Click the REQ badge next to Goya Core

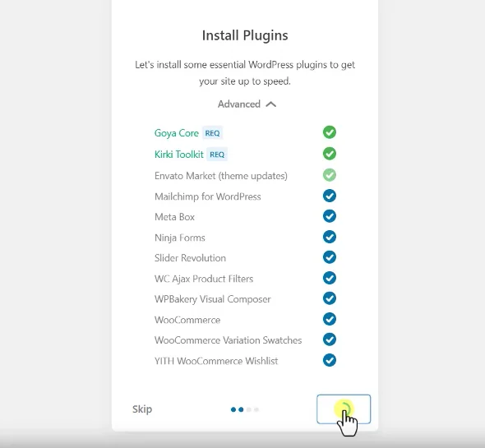(212, 133)
